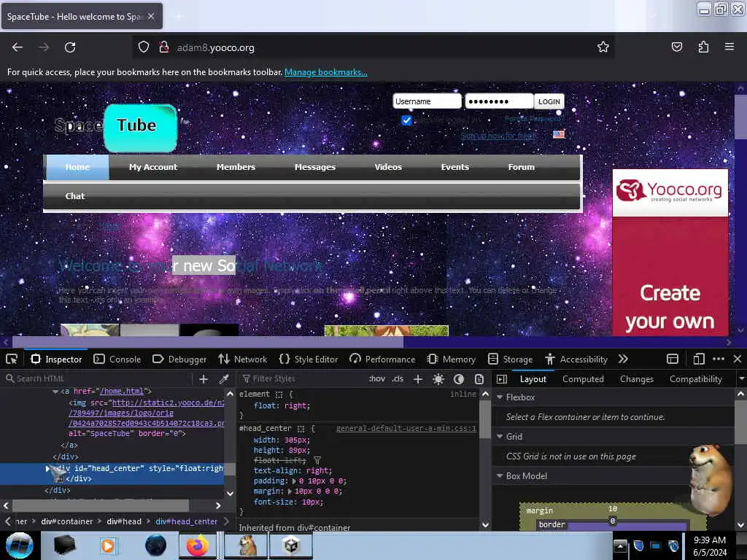This screenshot has height=560, width=747.
Task: Focus the Search HTML field
Action: click(x=97, y=378)
